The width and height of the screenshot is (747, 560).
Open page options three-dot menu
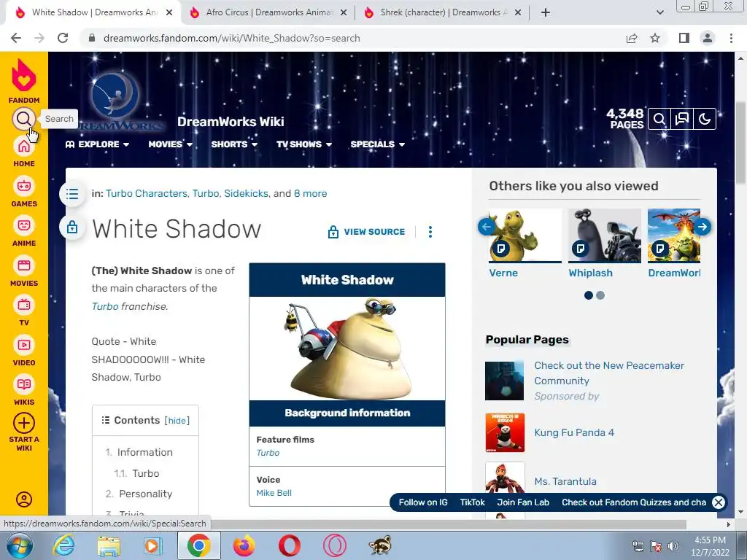tap(430, 232)
